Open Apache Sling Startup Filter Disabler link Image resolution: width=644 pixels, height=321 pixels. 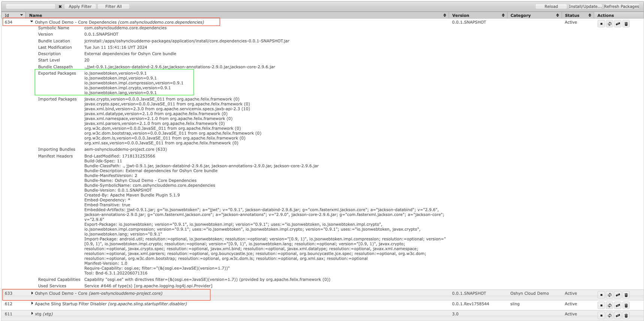pos(111,304)
